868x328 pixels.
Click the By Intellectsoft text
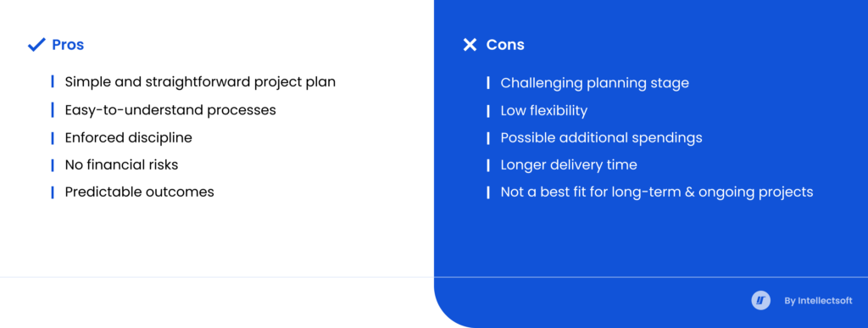(818, 301)
